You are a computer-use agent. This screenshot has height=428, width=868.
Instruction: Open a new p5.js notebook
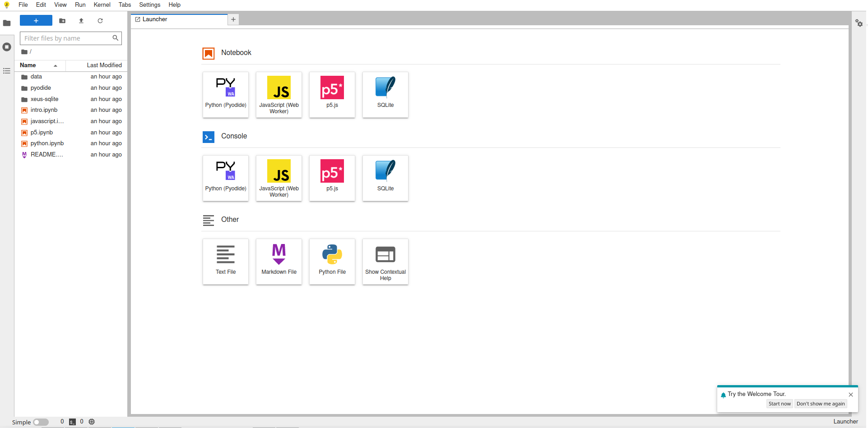[332, 95]
